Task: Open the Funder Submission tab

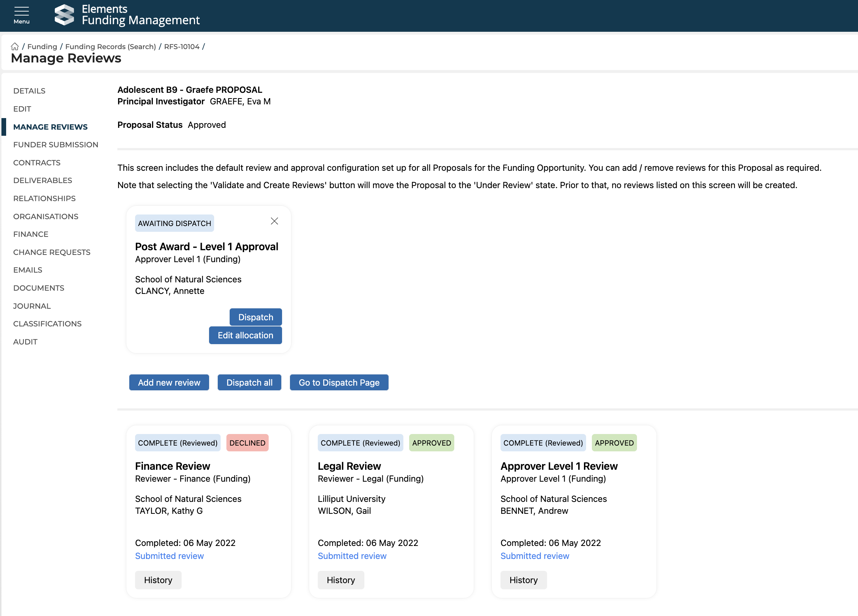Action: (56, 144)
